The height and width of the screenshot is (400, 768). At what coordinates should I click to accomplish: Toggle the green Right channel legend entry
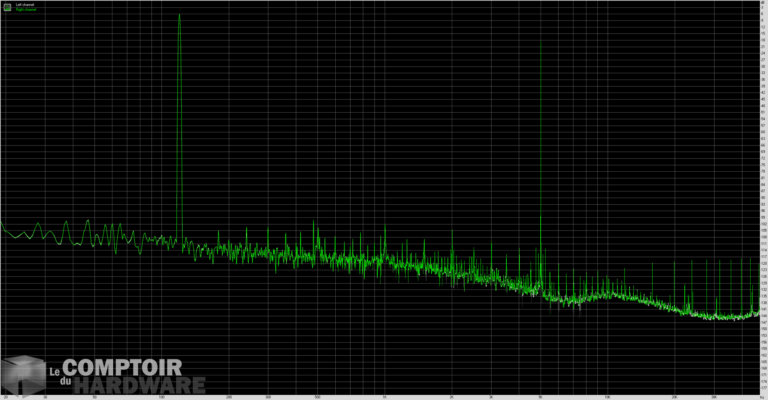pos(24,9)
